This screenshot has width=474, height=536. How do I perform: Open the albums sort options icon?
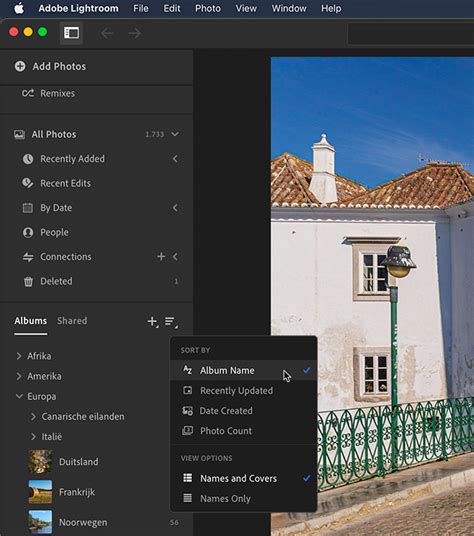[171, 321]
